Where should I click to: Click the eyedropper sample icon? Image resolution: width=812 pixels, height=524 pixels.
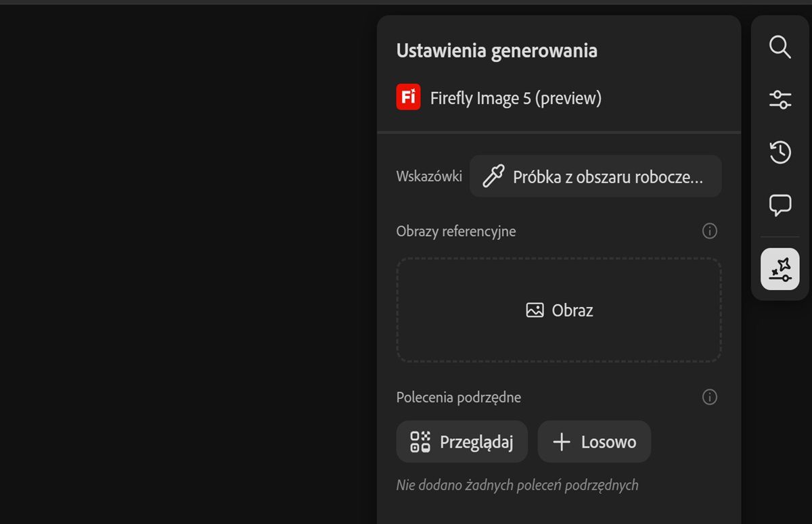tap(493, 176)
